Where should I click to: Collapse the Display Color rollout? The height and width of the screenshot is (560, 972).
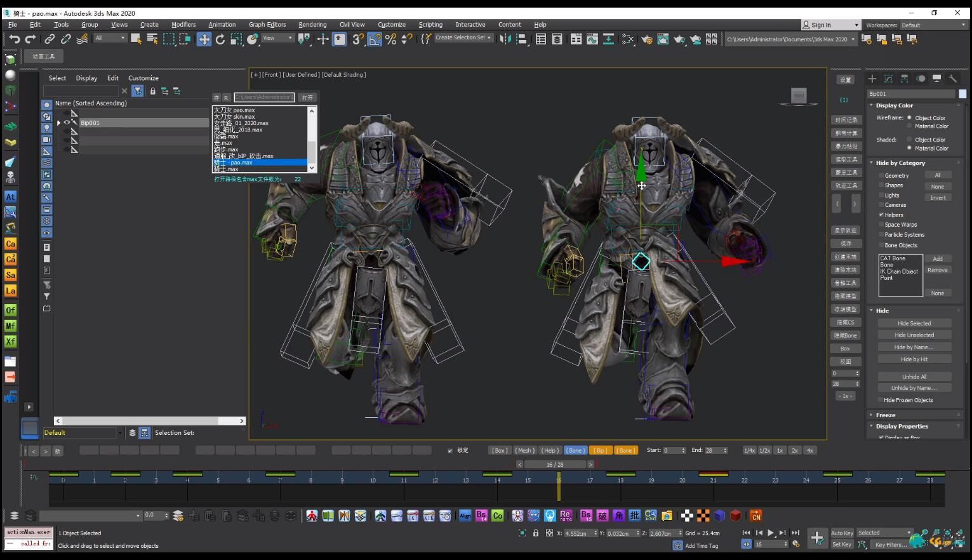point(894,106)
